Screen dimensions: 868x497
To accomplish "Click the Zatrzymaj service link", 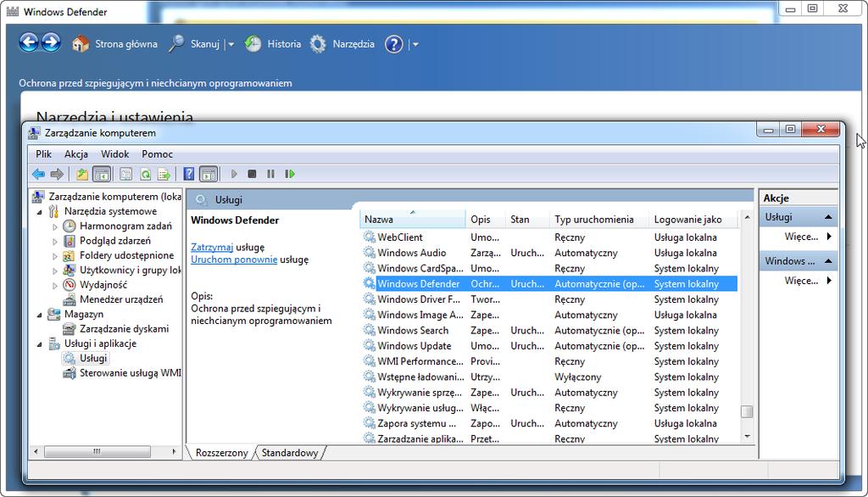I will (x=212, y=247).
